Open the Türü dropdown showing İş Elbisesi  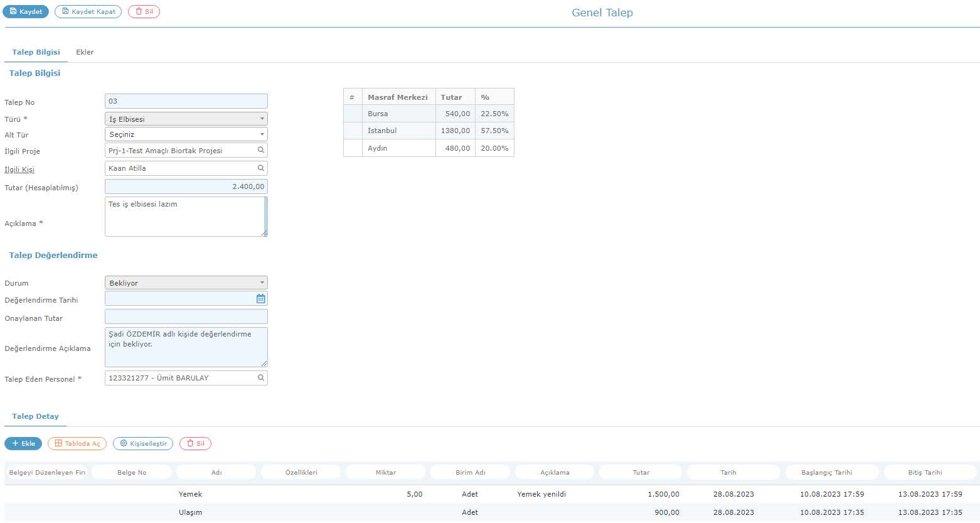[186, 119]
